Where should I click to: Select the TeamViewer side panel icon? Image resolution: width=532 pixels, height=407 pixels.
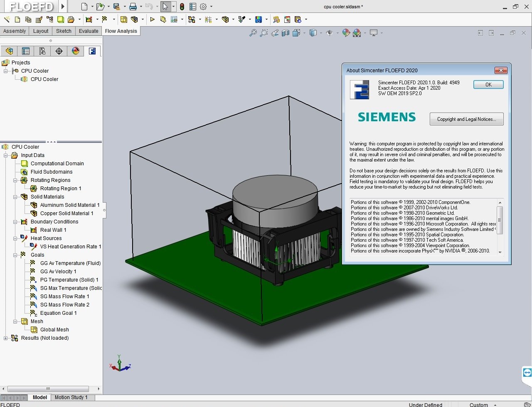[527, 372]
